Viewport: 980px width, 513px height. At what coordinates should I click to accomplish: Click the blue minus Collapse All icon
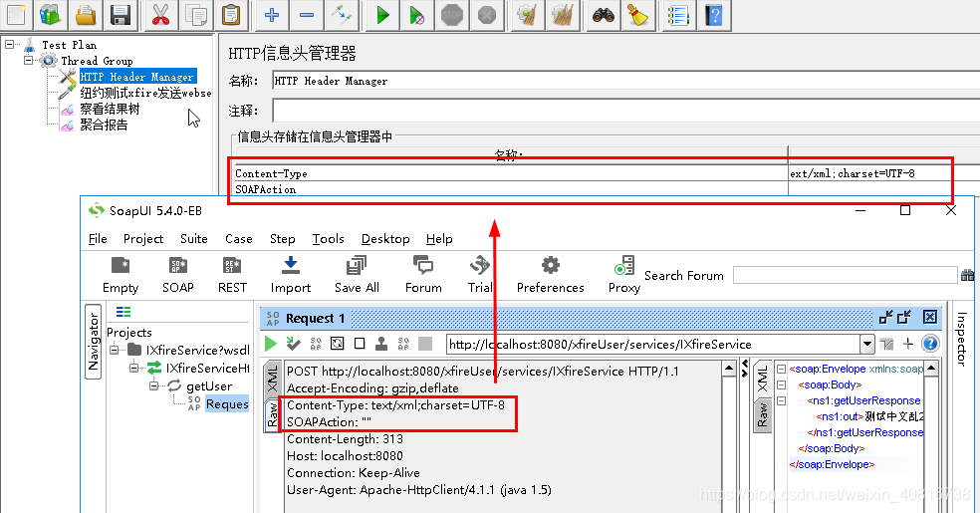tap(307, 14)
